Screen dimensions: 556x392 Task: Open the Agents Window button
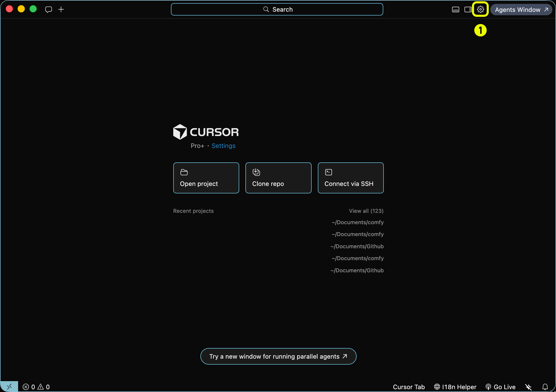pyautogui.click(x=521, y=10)
